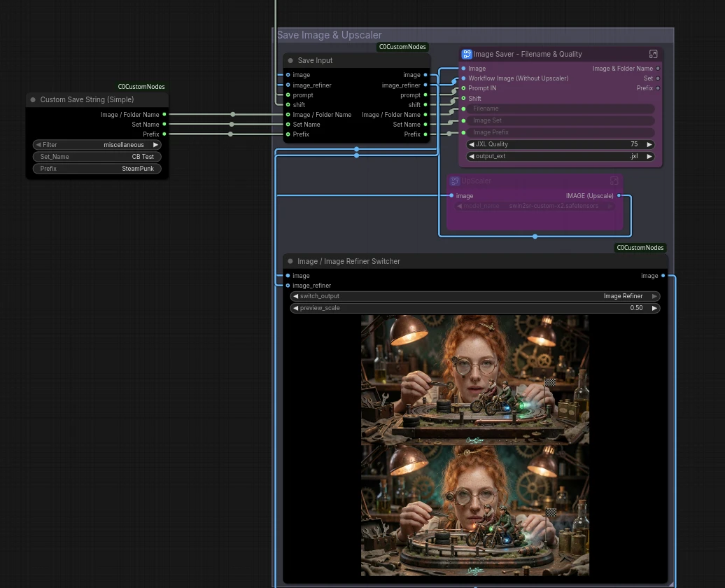This screenshot has height=588, width=725.
Task: Select previous switch_output option arrow
Action: [x=295, y=296]
